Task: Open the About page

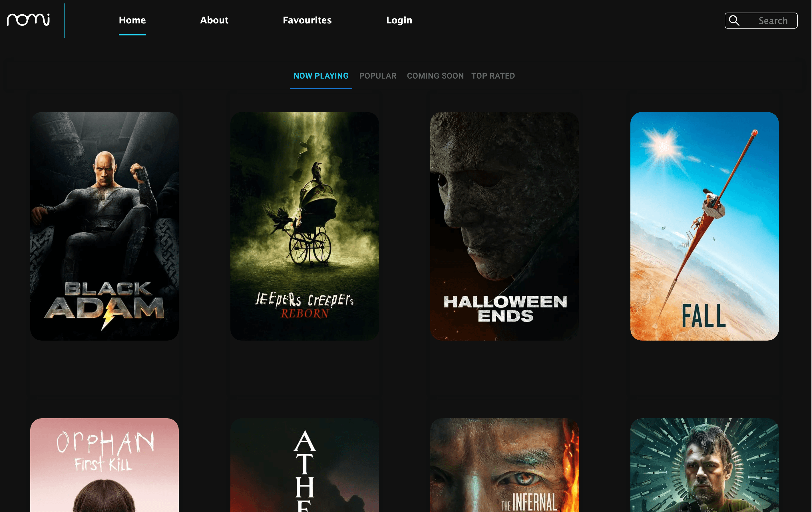Action: (x=214, y=20)
